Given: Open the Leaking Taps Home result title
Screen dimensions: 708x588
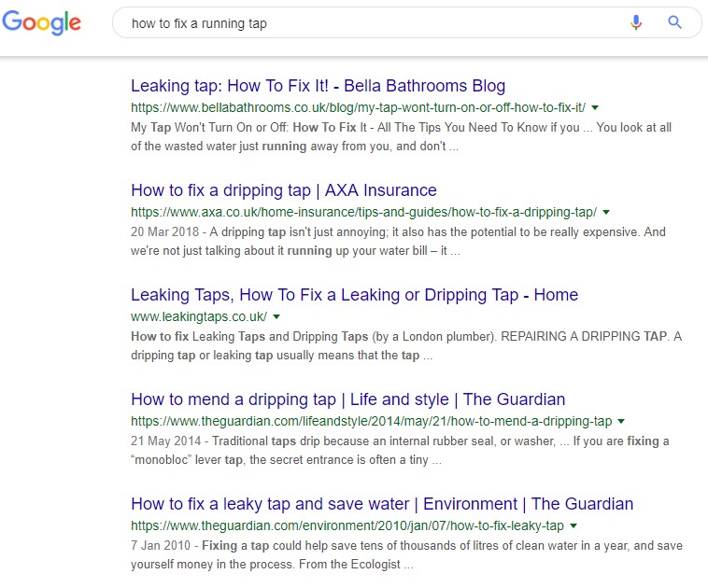Looking at the screenshot, I should [x=354, y=295].
